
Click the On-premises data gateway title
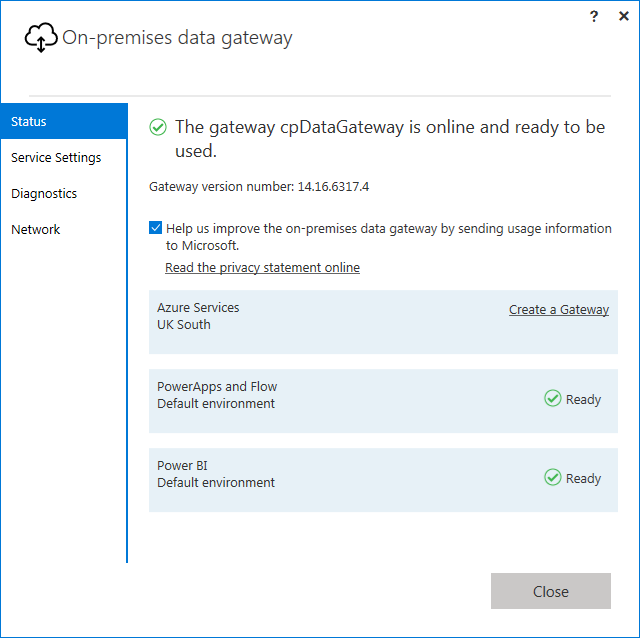(177, 38)
